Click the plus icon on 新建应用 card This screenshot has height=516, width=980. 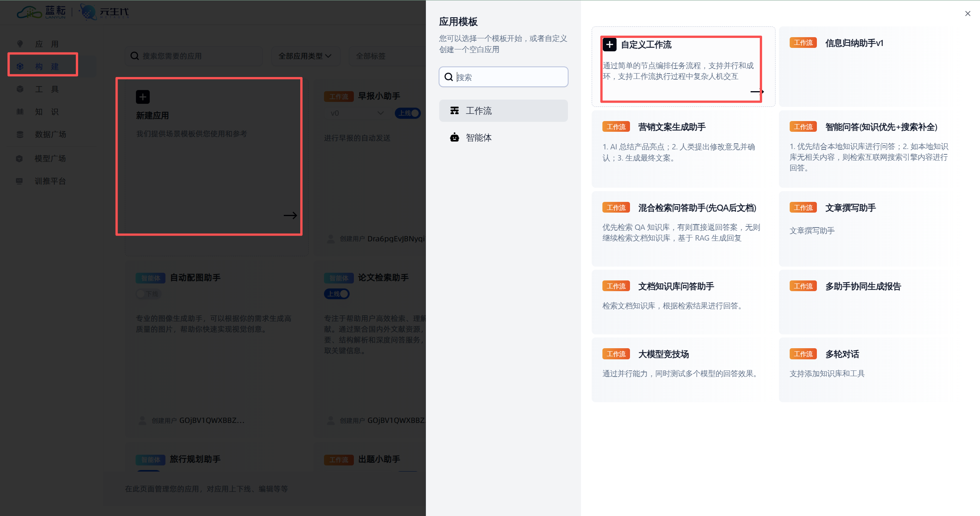(143, 97)
